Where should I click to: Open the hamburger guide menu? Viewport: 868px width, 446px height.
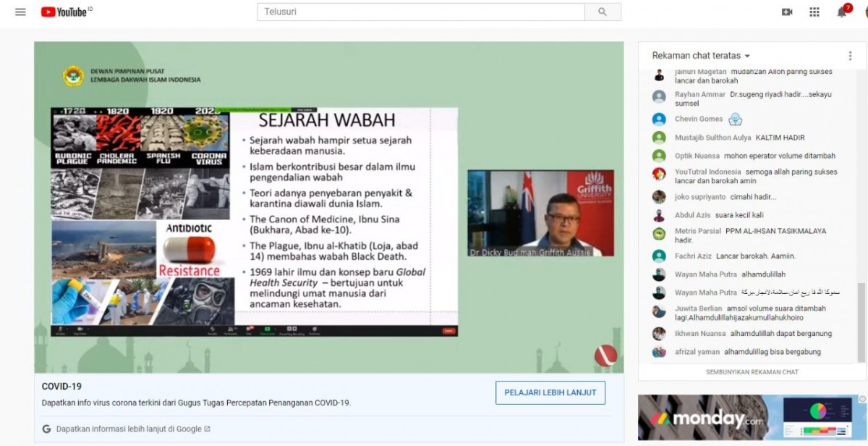[20, 12]
